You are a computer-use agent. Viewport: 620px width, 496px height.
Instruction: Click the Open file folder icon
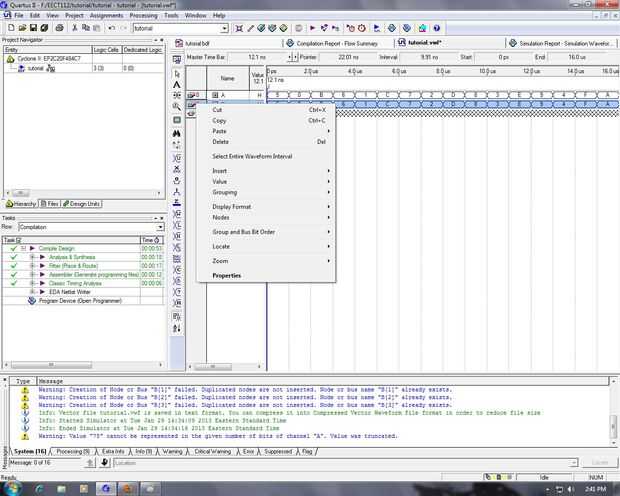click(22, 28)
